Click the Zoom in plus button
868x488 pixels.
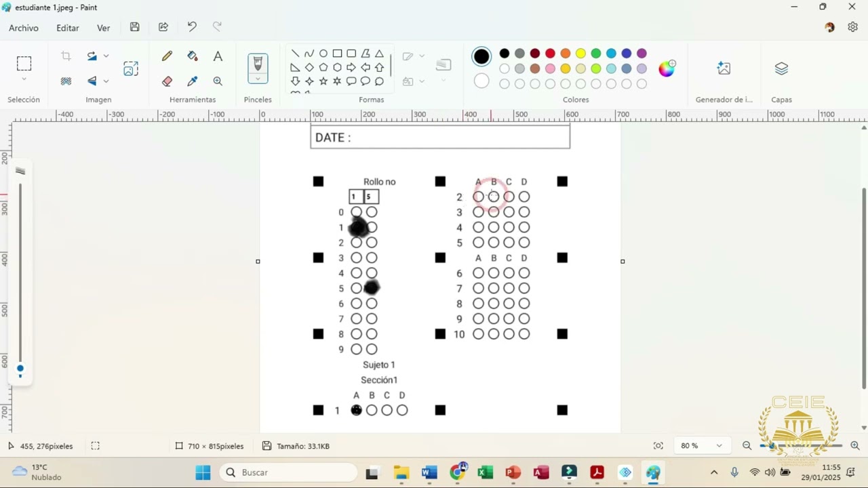click(x=855, y=445)
